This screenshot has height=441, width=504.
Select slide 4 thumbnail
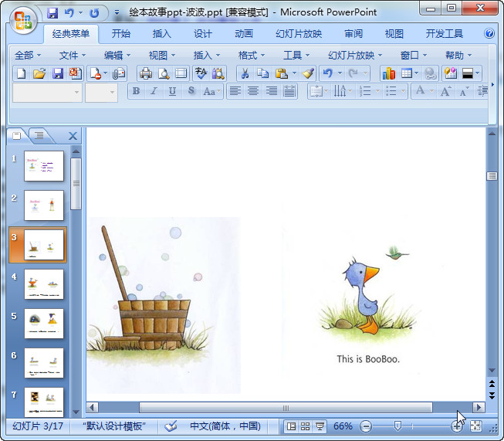coord(44,284)
